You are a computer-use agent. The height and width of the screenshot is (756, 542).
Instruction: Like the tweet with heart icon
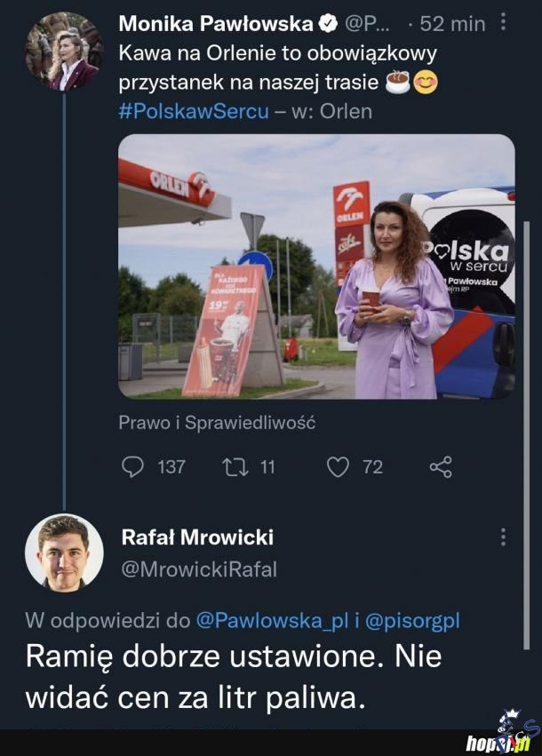point(338,466)
